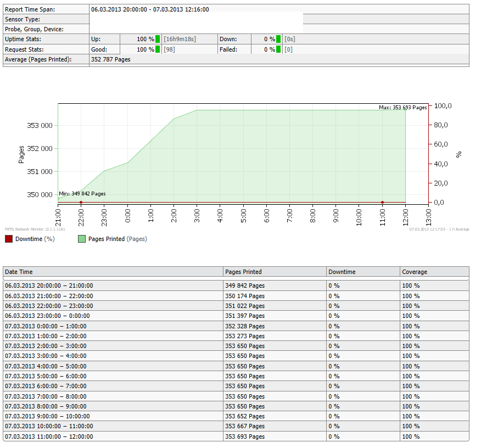This screenshot has width=481, height=448.
Task: Click the Min 349 842 Pages chart label
Action: click(x=82, y=194)
